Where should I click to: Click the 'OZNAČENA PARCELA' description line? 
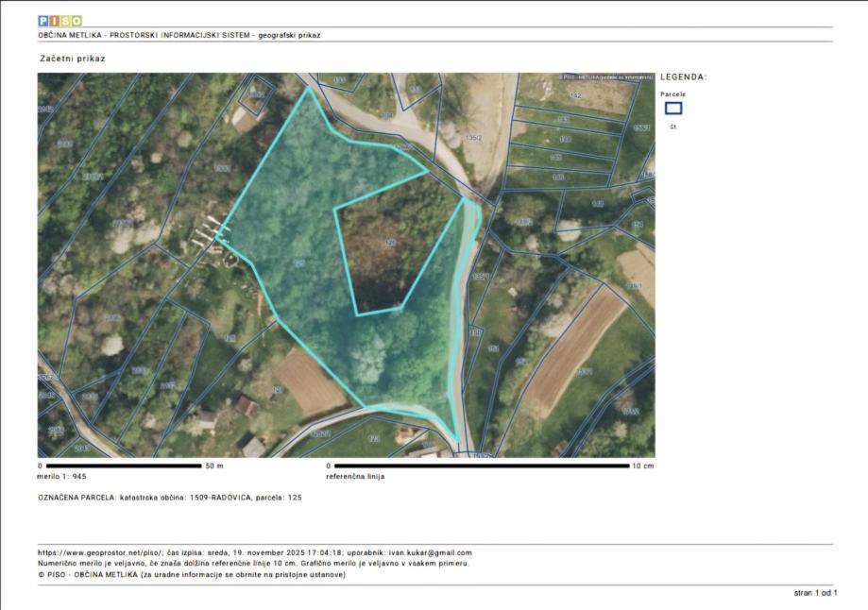tap(170, 497)
